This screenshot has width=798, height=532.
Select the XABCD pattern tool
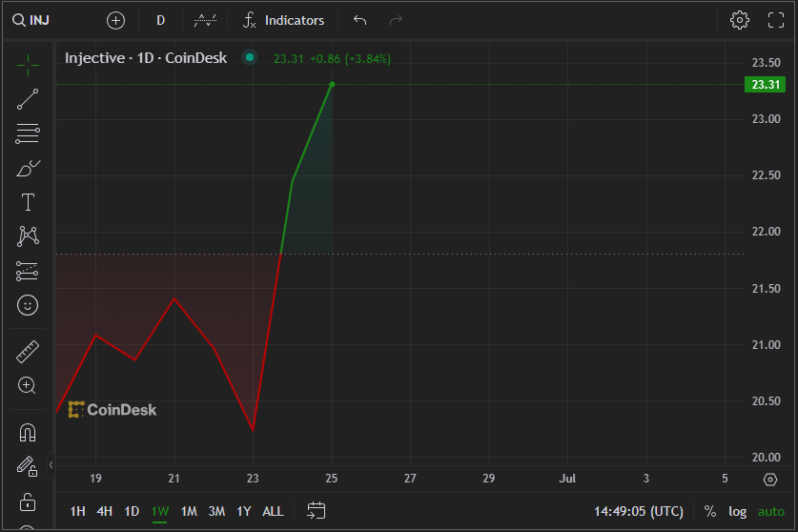28,236
